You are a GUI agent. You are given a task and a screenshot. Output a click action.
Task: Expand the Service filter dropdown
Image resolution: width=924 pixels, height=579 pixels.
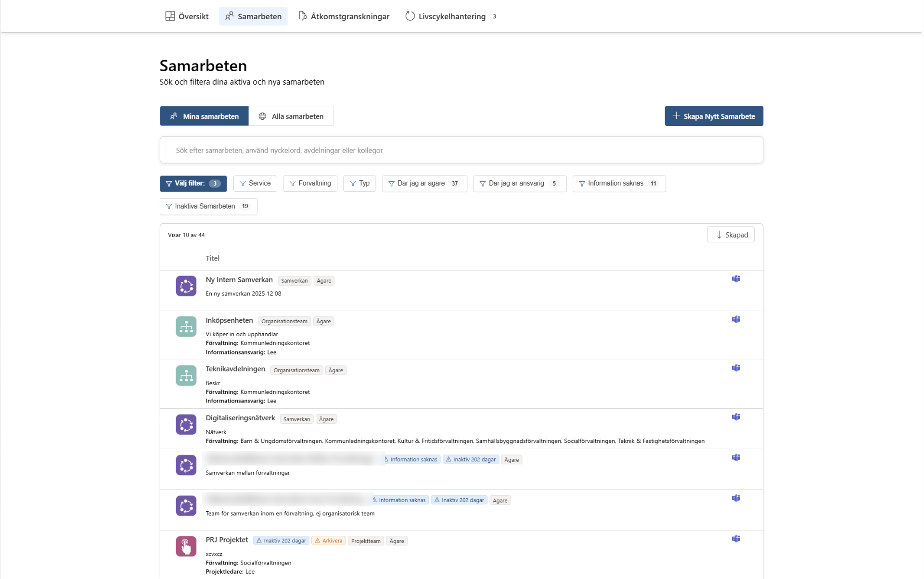pyautogui.click(x=255, y=184)
